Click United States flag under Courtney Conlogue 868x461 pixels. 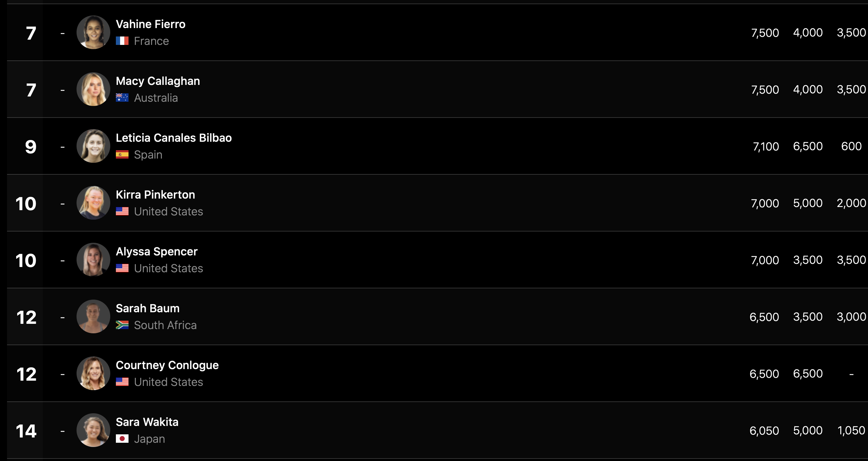[122, 382]
